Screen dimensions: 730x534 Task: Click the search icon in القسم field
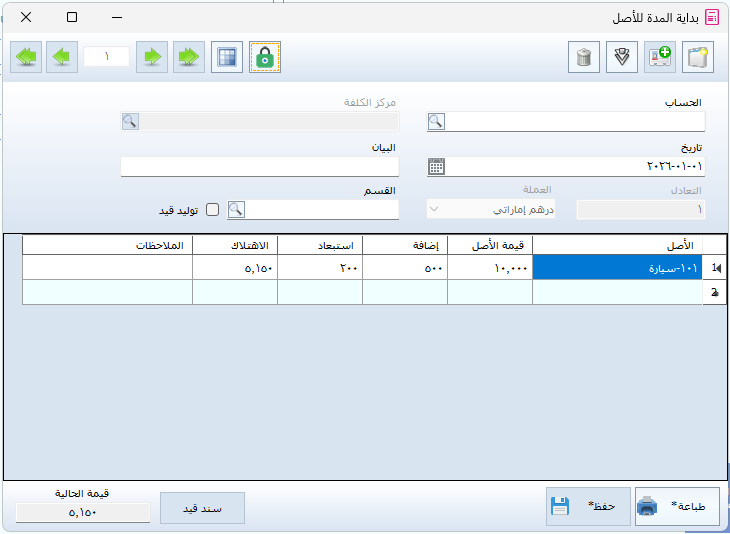click(237, 210)
